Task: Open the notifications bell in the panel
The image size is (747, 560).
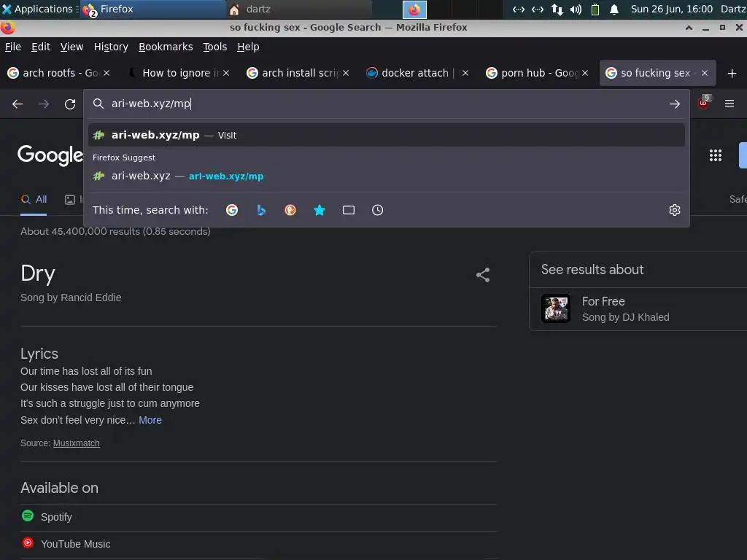Action: [614, 9]
